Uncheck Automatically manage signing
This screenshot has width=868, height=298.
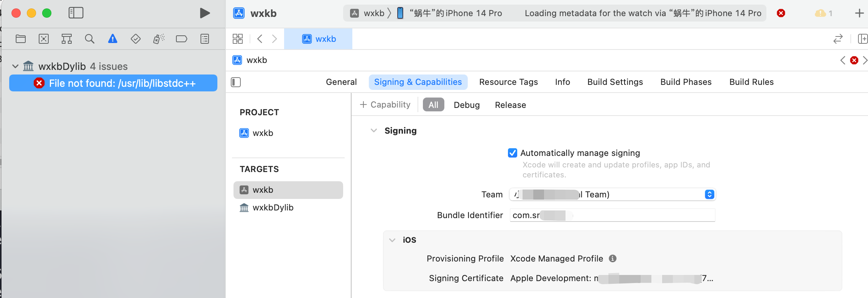point(513,153)
